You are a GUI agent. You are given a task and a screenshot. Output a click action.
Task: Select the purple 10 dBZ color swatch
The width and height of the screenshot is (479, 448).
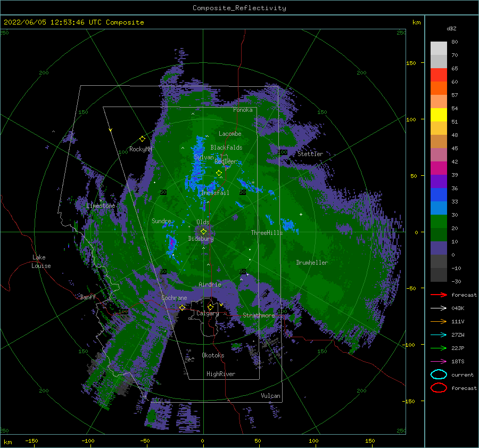pyautogui.click(x=439, y=248)
